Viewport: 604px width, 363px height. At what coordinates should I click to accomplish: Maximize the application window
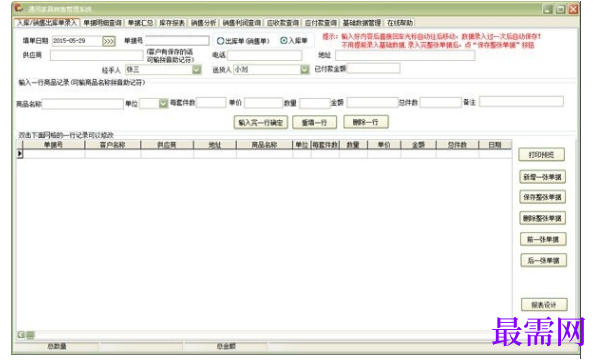point(560,9)
